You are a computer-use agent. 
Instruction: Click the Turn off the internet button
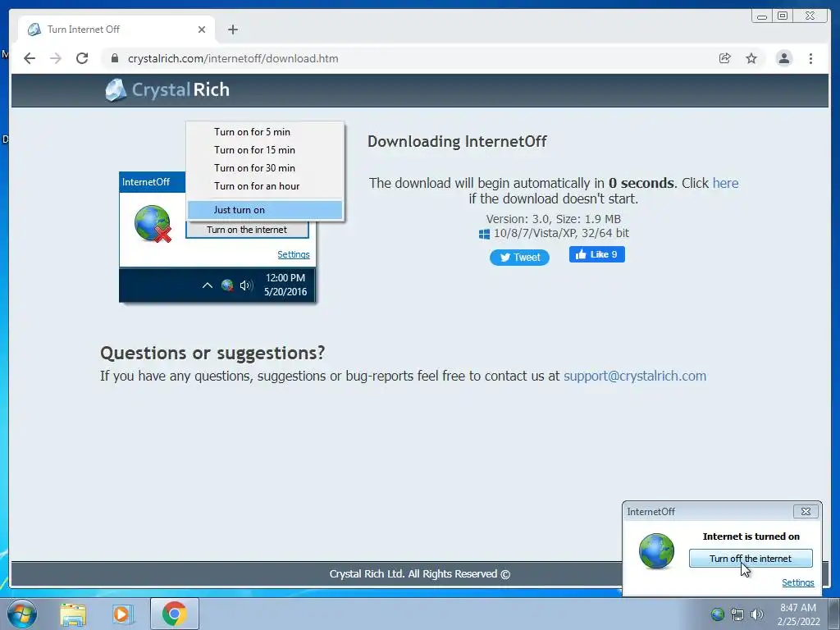[751, 558]
